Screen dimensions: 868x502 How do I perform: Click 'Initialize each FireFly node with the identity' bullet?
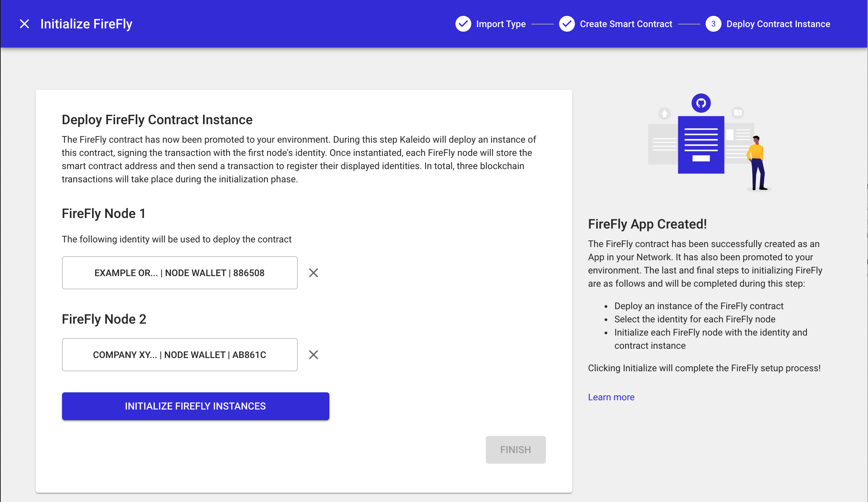(711, 339)
